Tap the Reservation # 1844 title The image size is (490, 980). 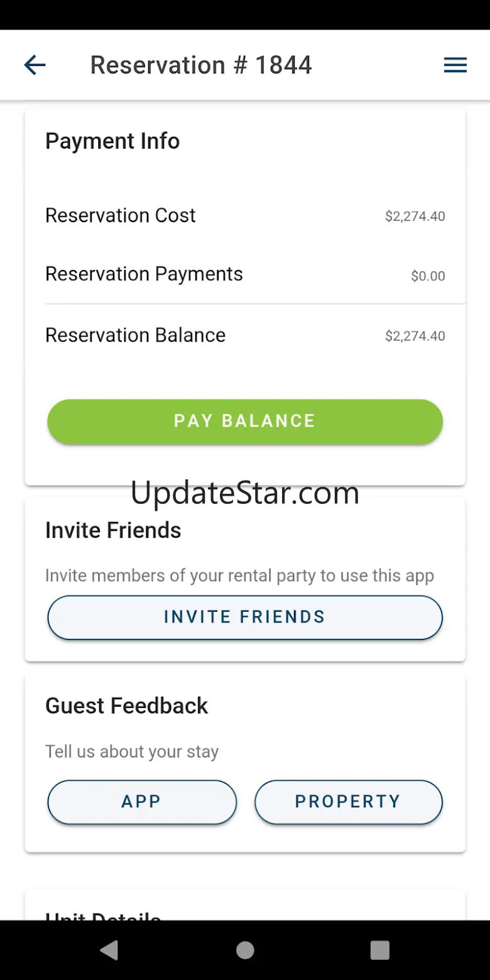pos(201,65)
